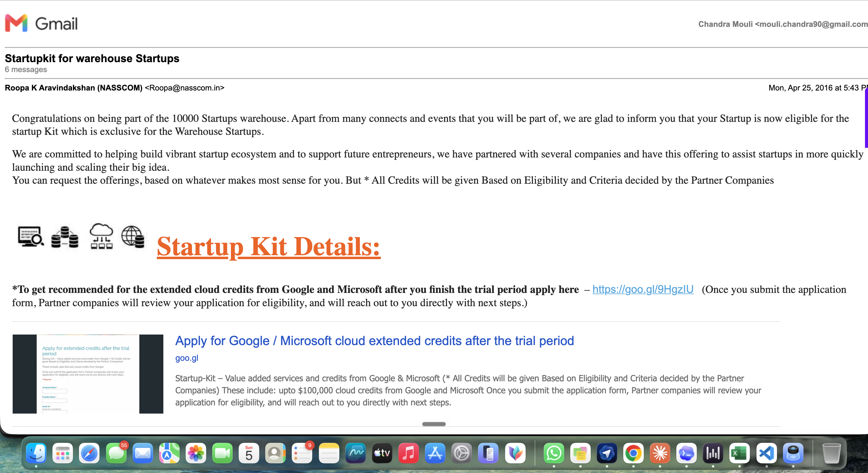
Task: Open iPhone Mirroring from the Dock
Action: click(x=488, y=453)
